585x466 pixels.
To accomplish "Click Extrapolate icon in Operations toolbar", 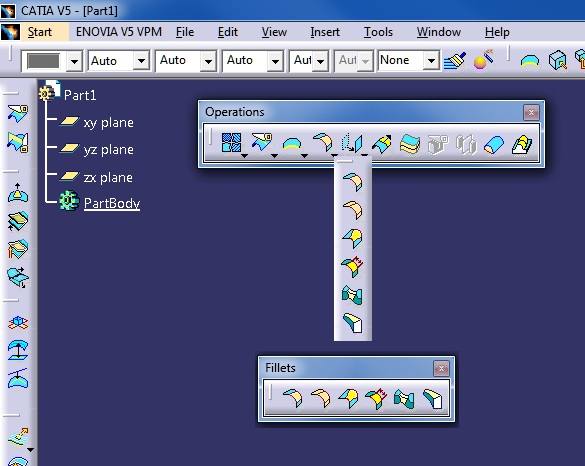I will point(382,144).
